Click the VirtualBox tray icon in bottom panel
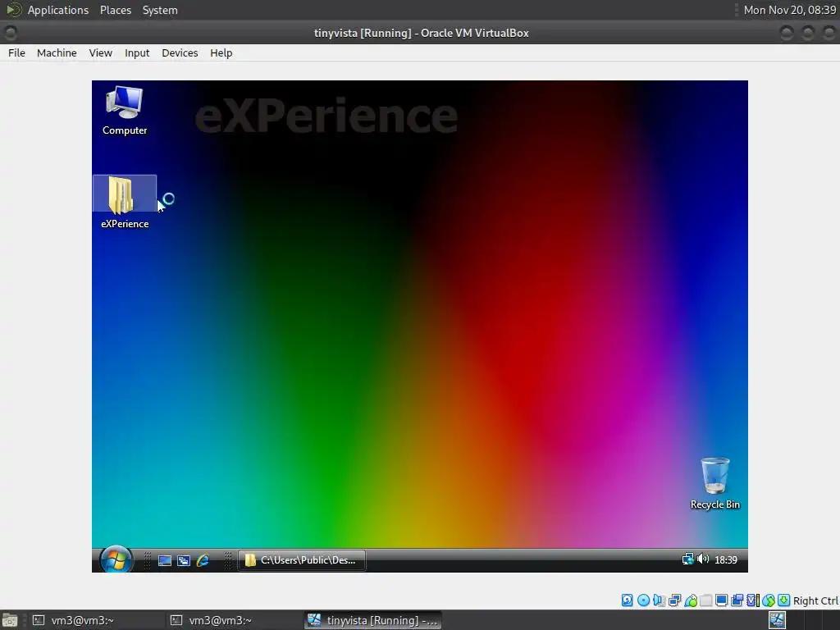This screenshot has height=630, width=840. [x=777, y=620]
